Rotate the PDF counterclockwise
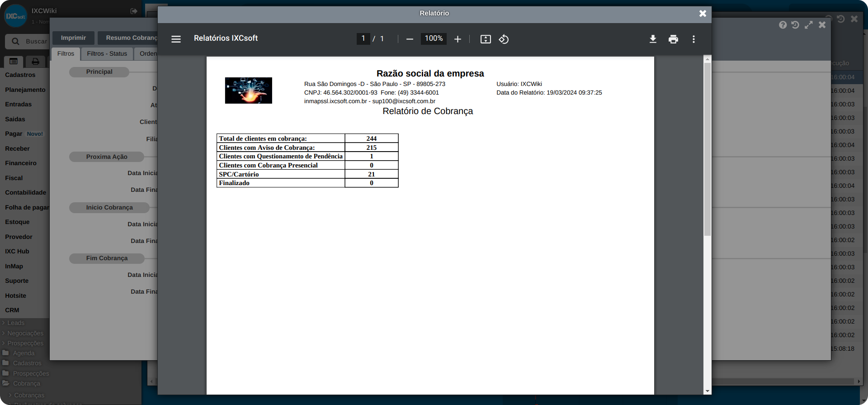 click(504, 39)
